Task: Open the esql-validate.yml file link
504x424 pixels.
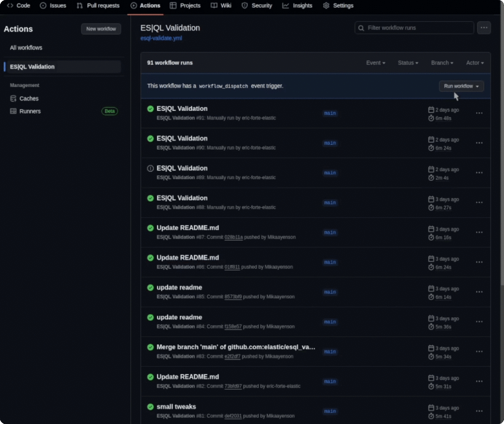Action: [x=161, y=38]
